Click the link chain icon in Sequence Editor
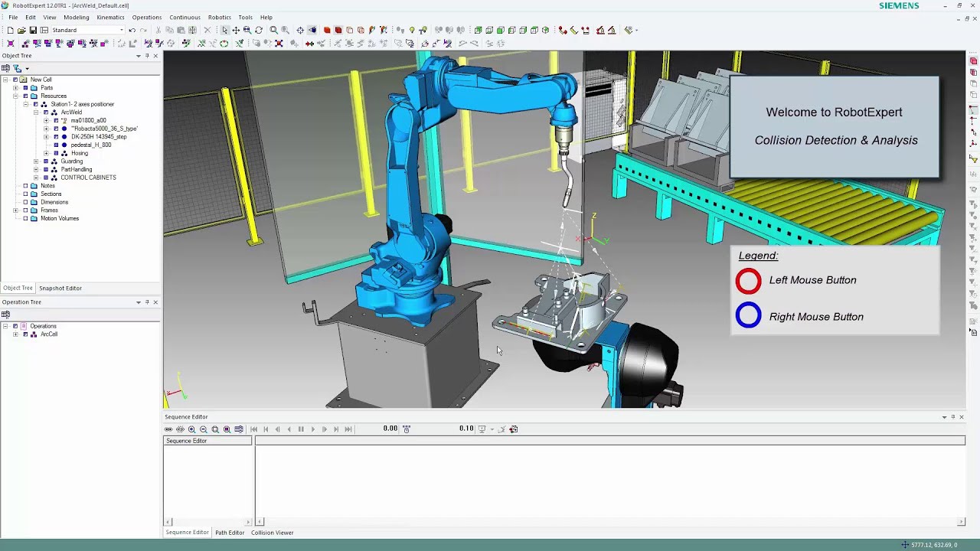Screen dimensions: 980x551 click(x=168, y=429)
